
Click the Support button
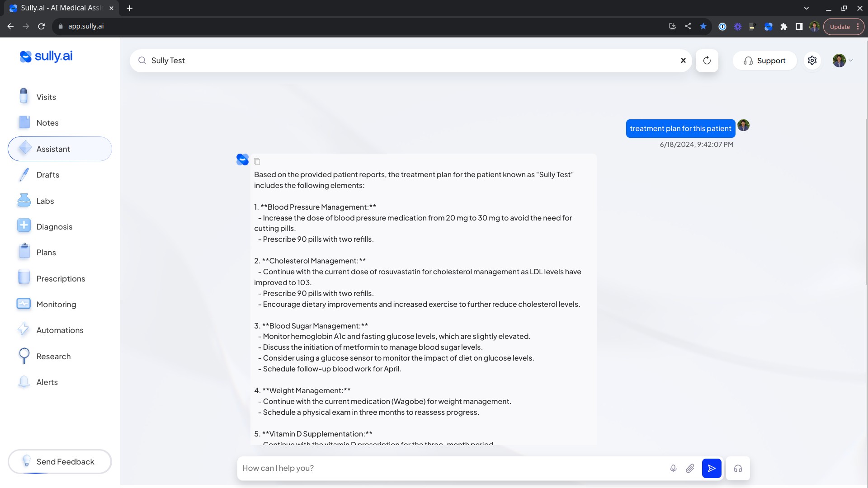point(764,61)
